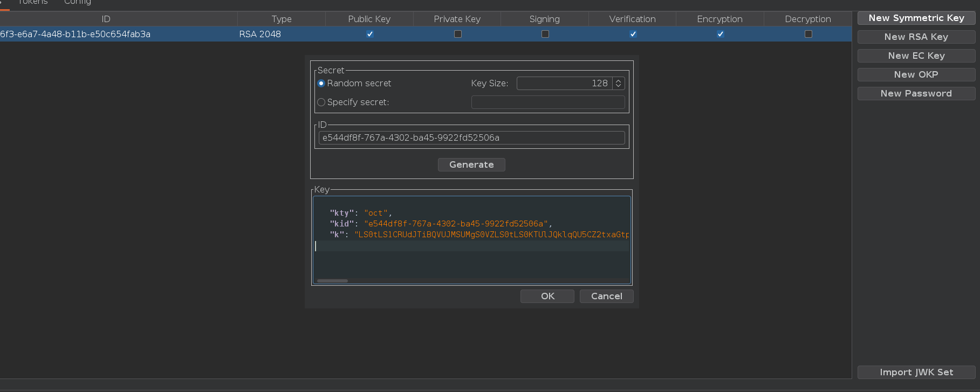Click the Private Key column header

457,19
